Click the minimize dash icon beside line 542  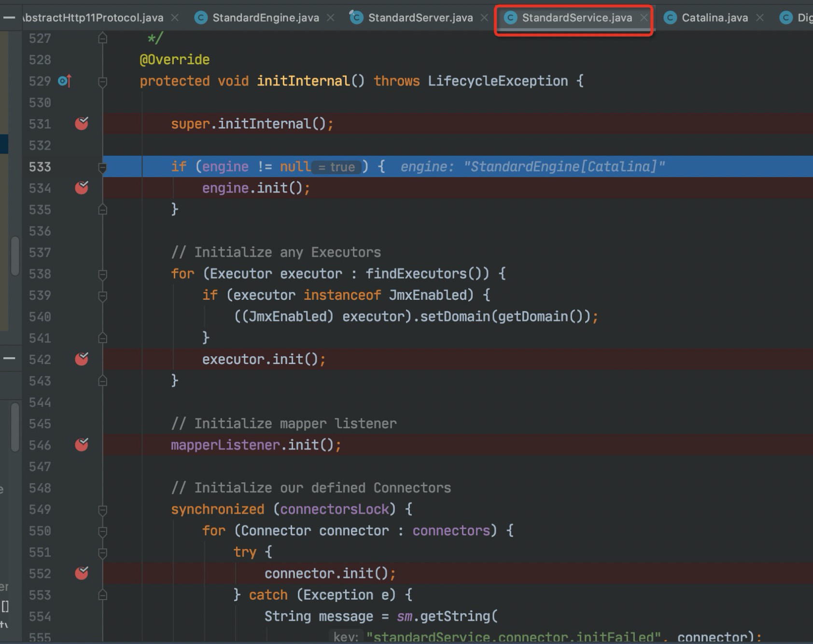(x=9, y=358)
